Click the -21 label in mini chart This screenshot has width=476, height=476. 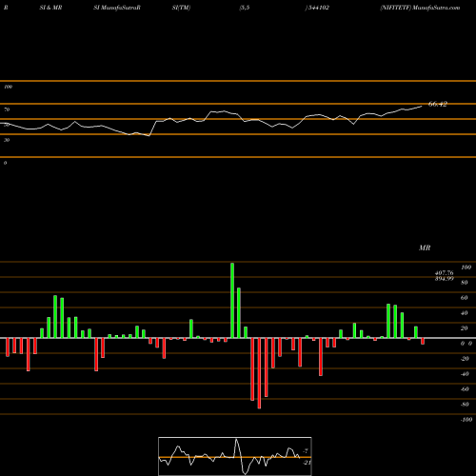click(x=307, y=463)
